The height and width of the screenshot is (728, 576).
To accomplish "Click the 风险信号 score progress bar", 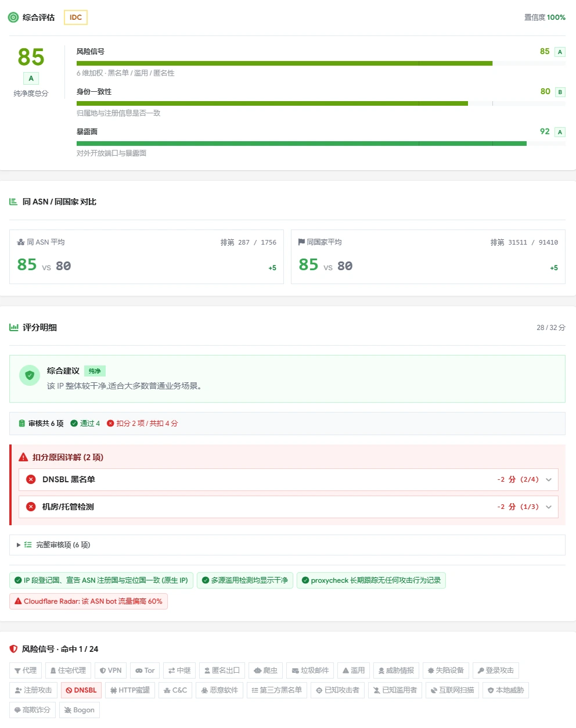I will [321, 63].
